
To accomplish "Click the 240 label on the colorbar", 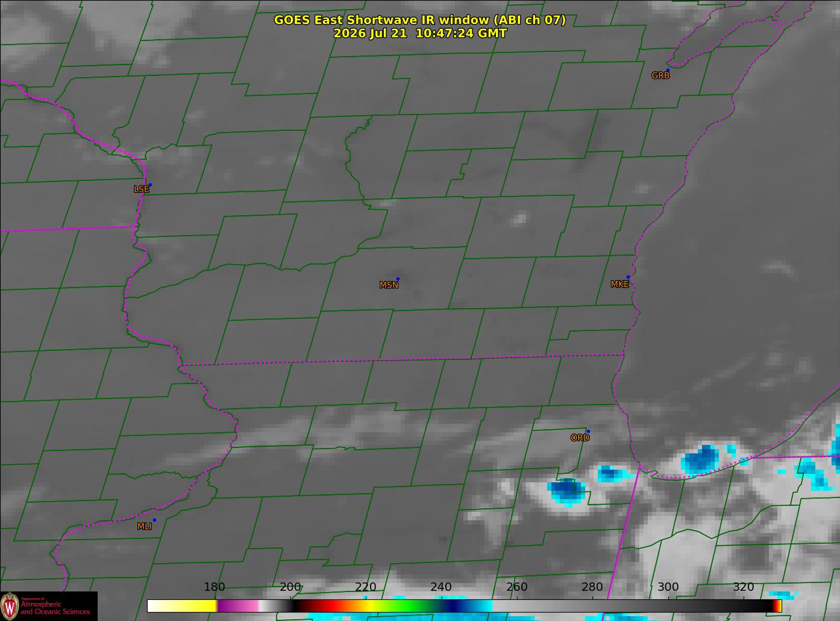I will [x=441, y=587].
